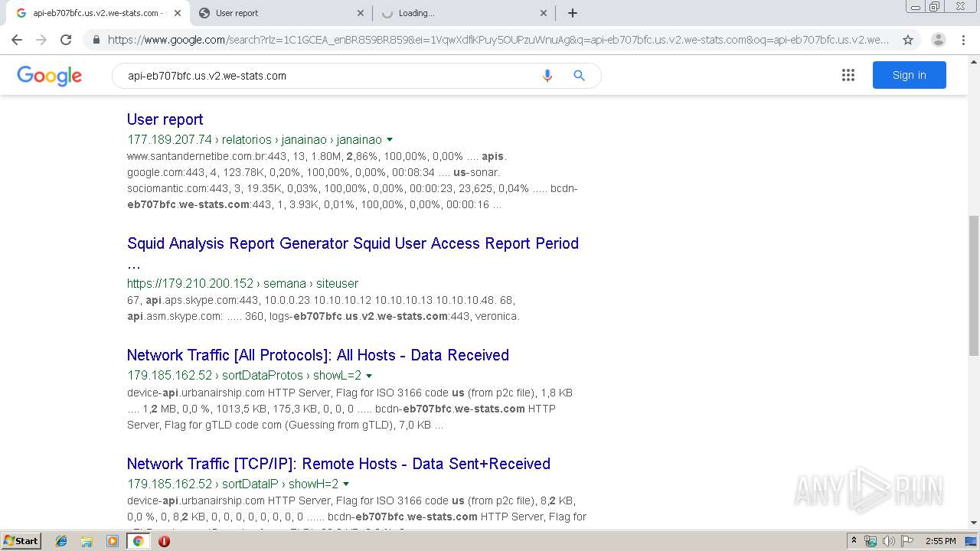Open the Google apps grid
The height and width of the screenshot is (551, 980).
848,75
